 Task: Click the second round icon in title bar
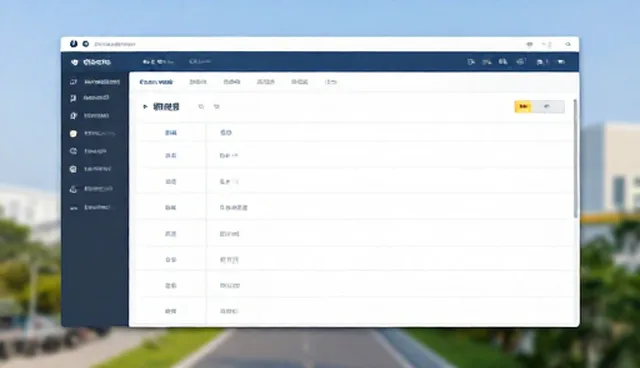tap(86, 44)
